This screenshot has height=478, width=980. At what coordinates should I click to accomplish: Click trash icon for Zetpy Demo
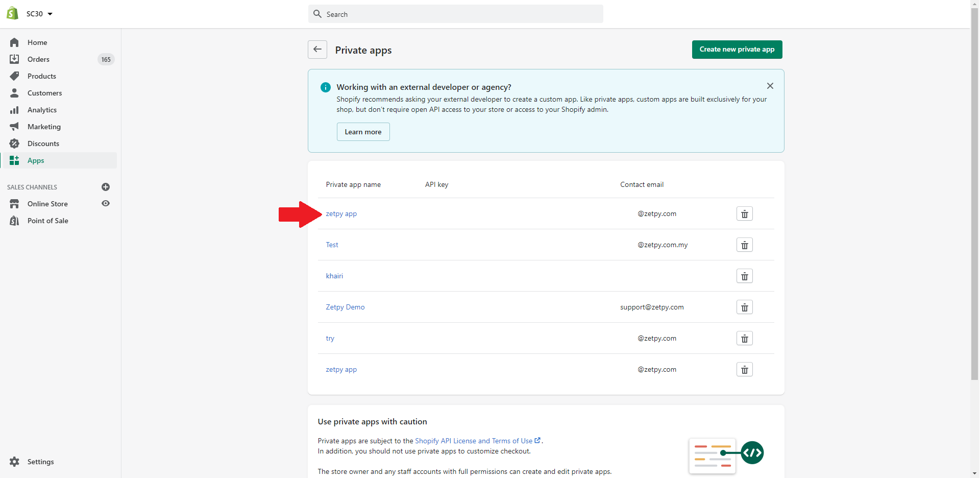click(x=744, y=307)
